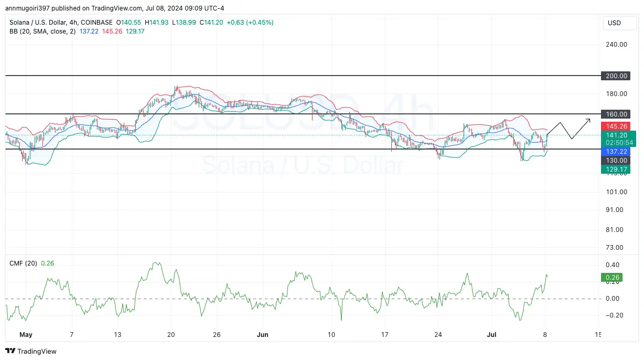Click the 0.40 level on CMF scale

pyautogui.click(x=613, y=265)
